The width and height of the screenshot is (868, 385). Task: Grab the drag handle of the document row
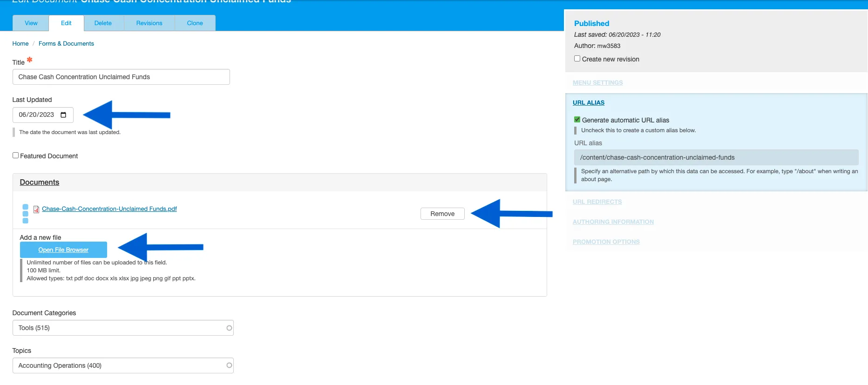coord(25,214)
